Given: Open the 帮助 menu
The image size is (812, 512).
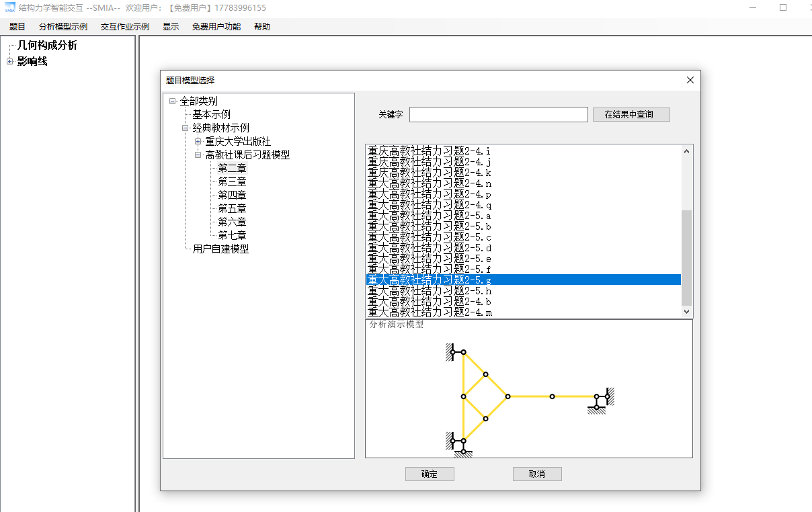Looking at the screenshot, I should 262,27.
